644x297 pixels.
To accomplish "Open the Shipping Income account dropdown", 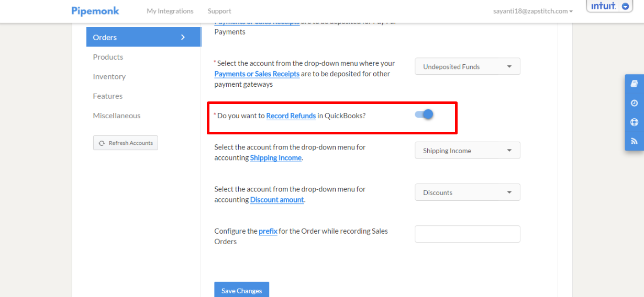I will coord(468,150).
